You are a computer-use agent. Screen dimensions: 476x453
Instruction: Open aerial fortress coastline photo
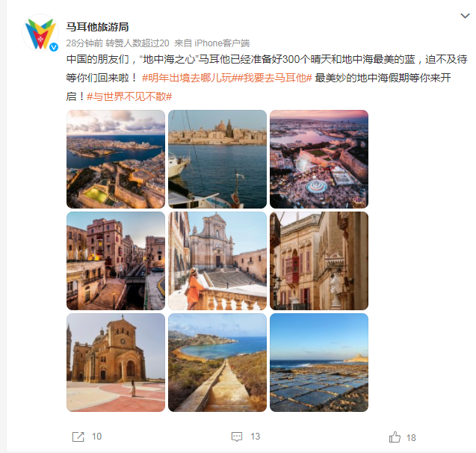116,159
